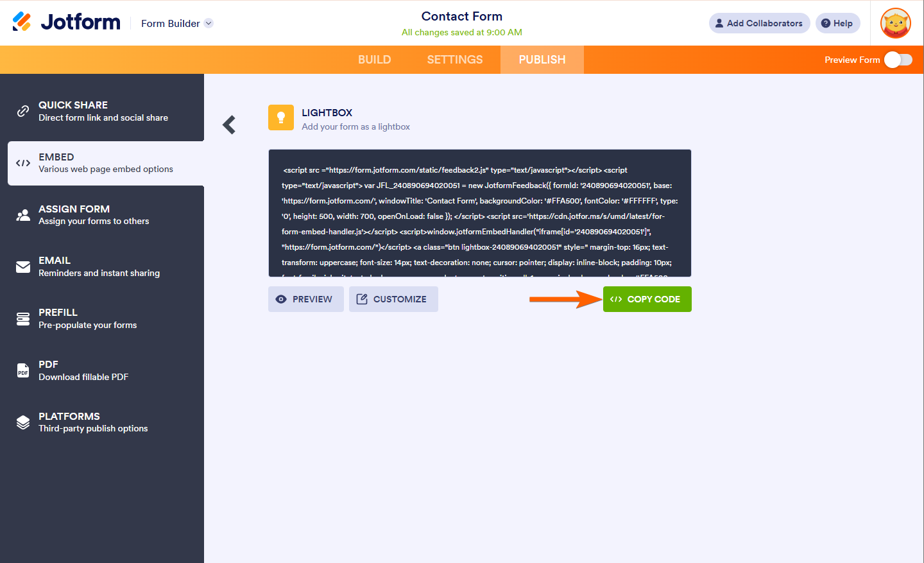The width and height of the screenshot is (924, 563).
Task: Click the Add Collaborators person icon
Action: (719, 23)
